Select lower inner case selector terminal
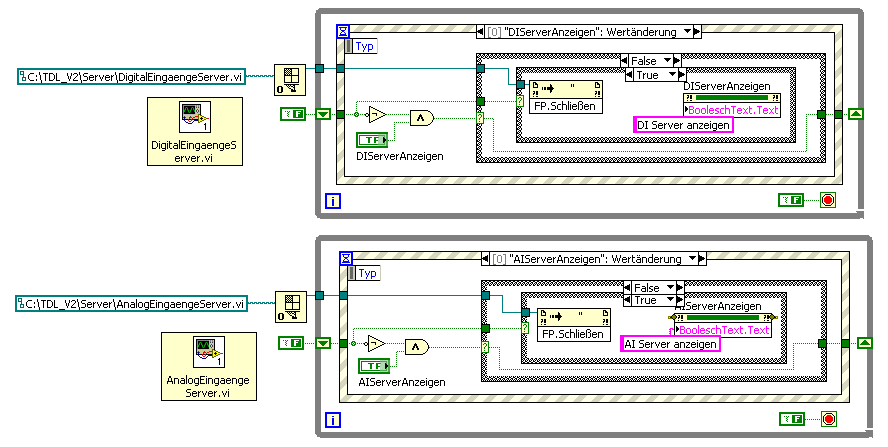888x447 pixels. (x=525, y=328)
